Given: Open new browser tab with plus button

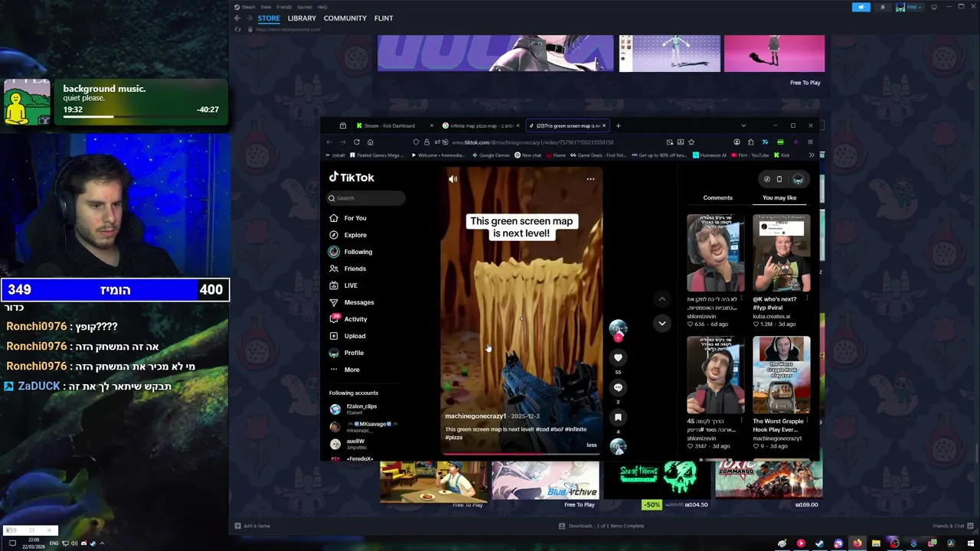Looking at the screenshot, I should [619, 126].
